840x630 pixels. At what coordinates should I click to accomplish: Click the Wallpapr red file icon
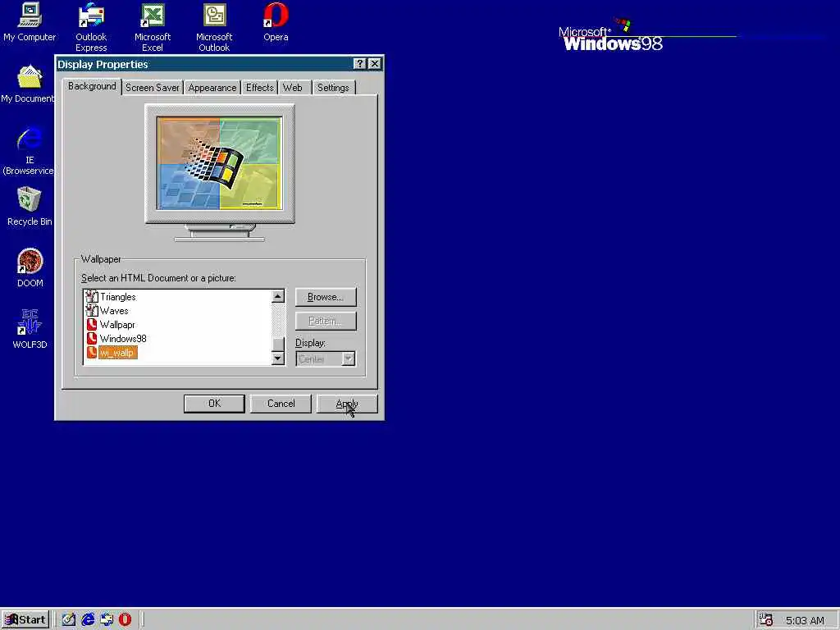point(92,324)
